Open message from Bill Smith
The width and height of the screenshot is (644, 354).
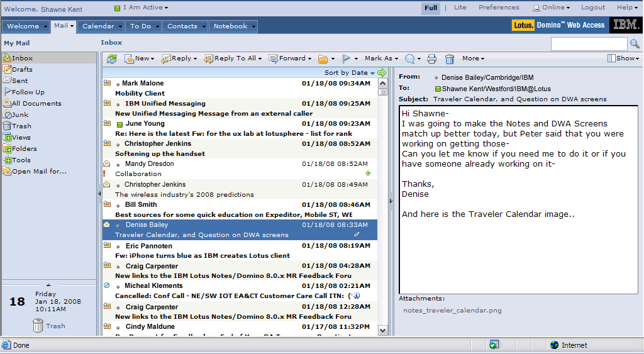click(x=240, y=209)
